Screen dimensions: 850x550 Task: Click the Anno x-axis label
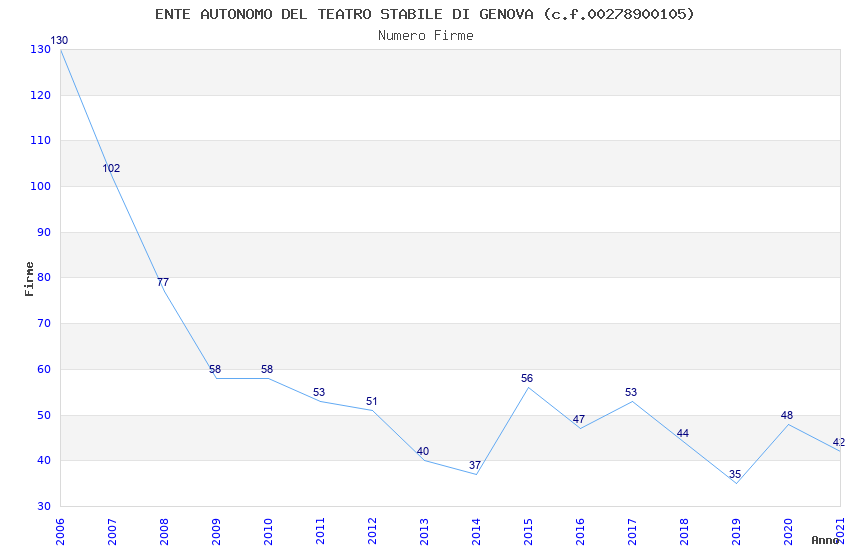825,540
